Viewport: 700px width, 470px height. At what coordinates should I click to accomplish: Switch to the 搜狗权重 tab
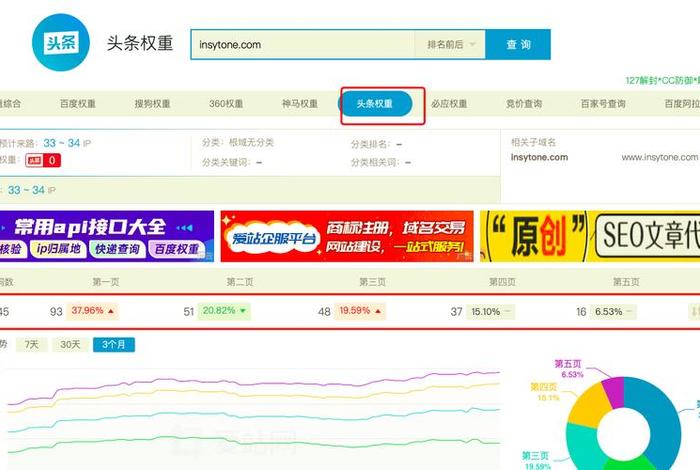click(x=152, y=104)
